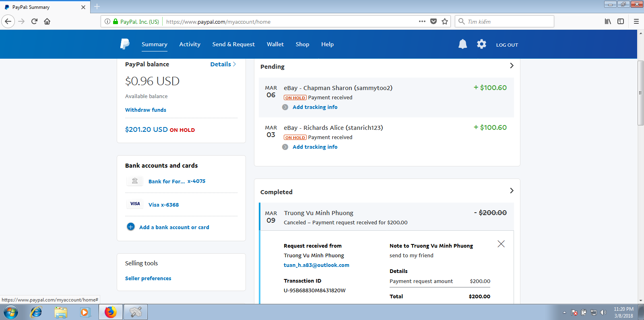Expand the Pending section chevron
644x320 pixels.
tap(512, 66)
